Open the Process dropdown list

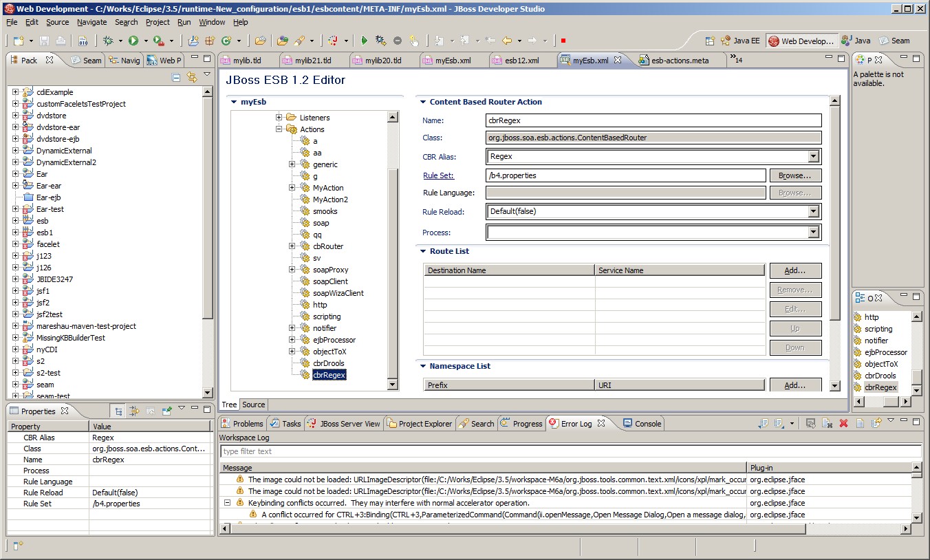point(814,233)
